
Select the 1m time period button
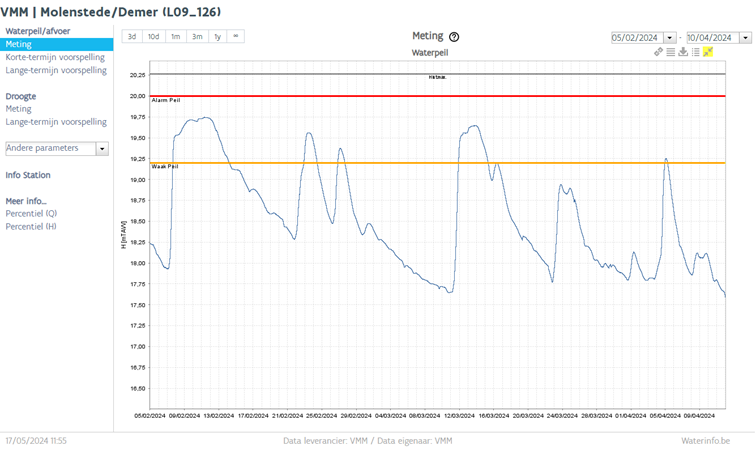(x=176, y=36)
